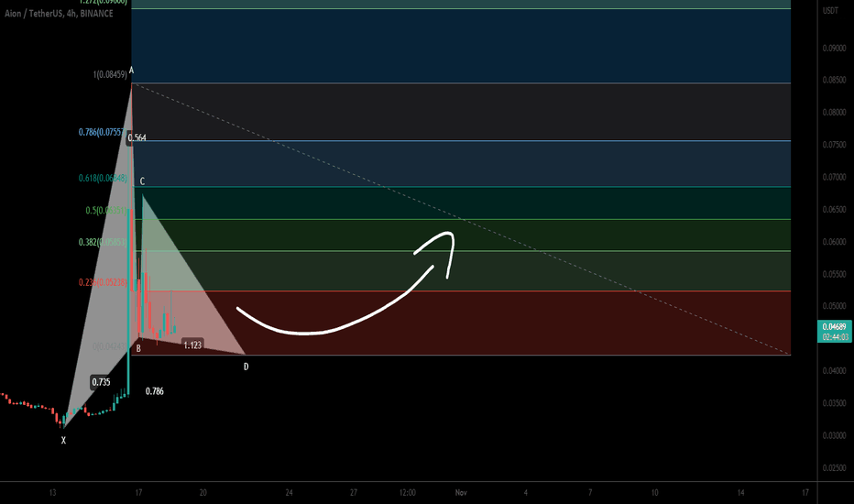Click 0.08500 on the price axis

[835, 80]
